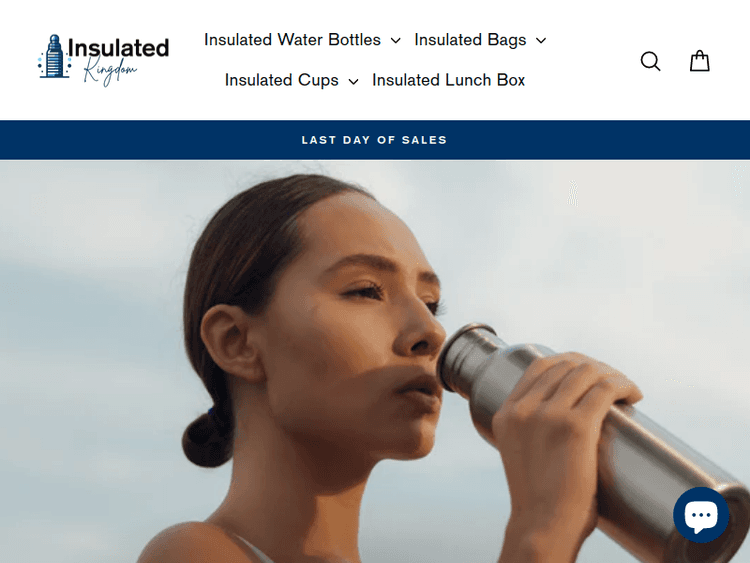Open the Insulated Bags menu item
The image size is (750, 563).
click(x=470, y=40)
